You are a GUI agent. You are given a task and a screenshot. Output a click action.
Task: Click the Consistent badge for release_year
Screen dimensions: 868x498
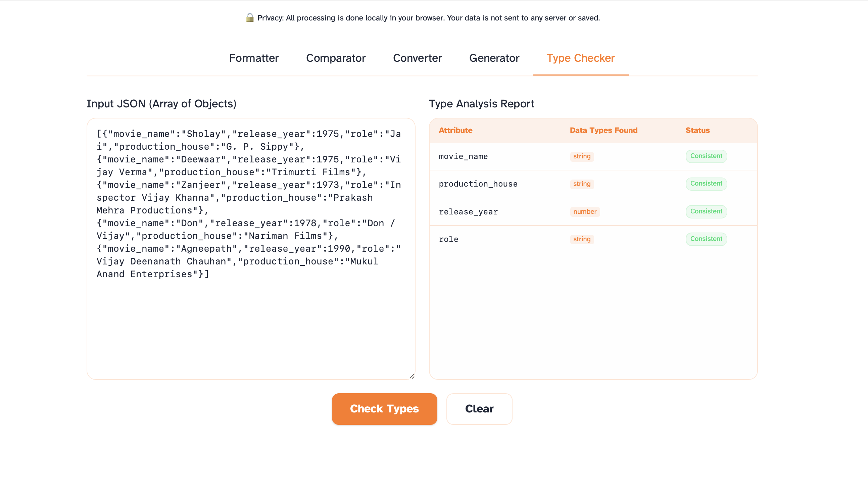(706, 211)
